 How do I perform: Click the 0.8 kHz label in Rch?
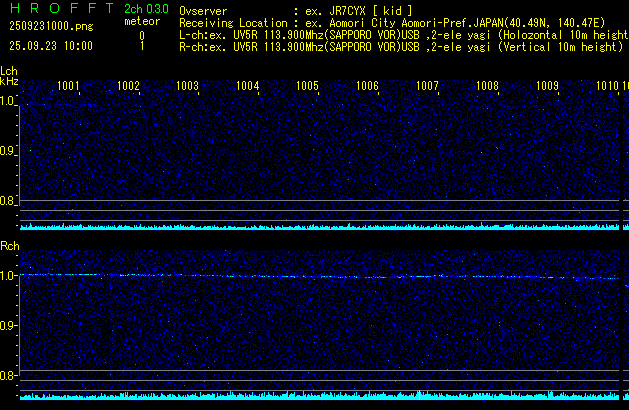8,375
